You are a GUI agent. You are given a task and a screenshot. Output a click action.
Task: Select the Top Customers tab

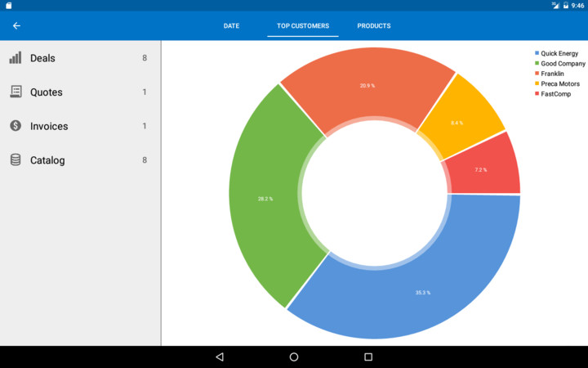coord(303,26)
